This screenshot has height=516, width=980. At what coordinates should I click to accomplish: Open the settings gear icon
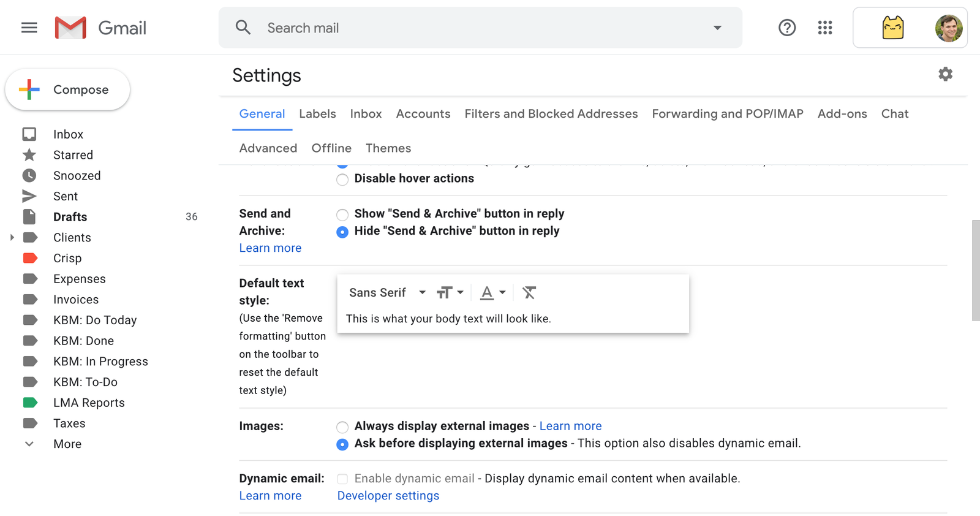click(x=946, y=74)
